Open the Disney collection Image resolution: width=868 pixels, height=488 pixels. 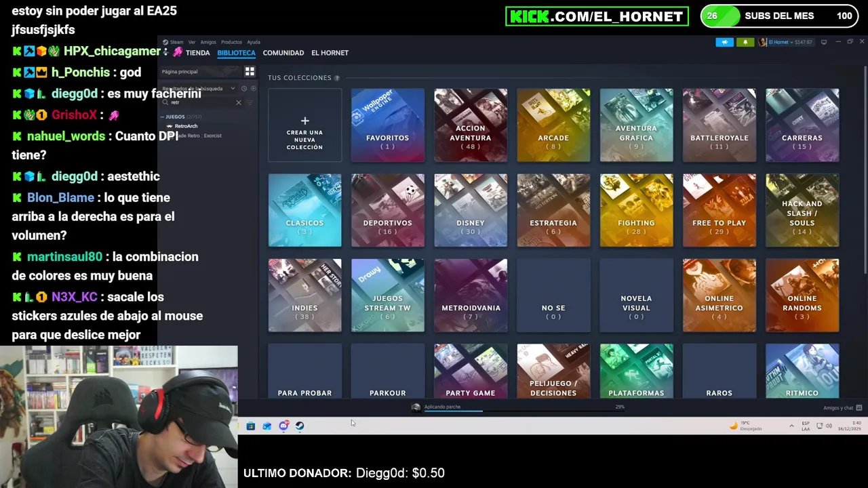471,210
